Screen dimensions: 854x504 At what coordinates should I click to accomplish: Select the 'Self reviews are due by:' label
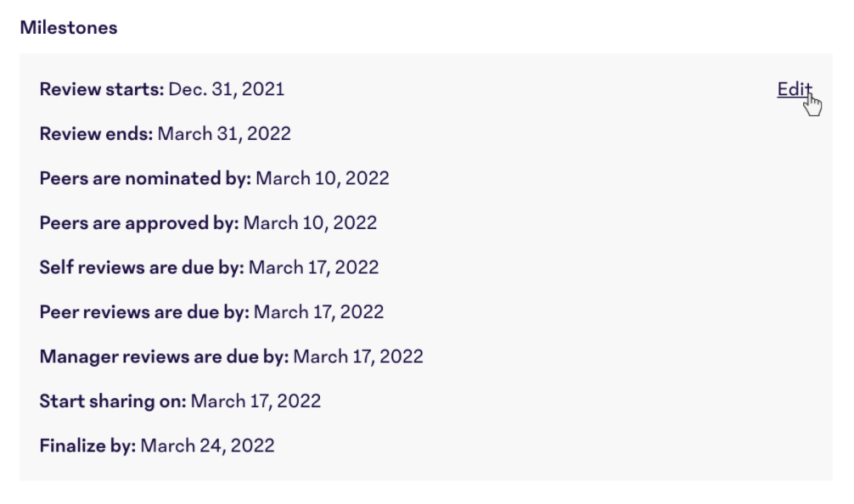pyautogui.click(x=142, y=268)
